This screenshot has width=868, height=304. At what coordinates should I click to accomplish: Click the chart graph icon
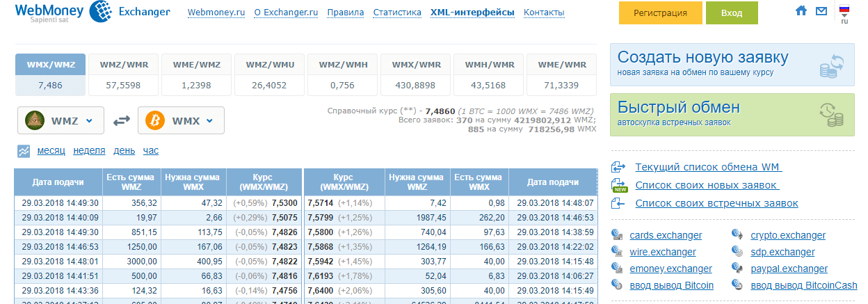[24, 151]
